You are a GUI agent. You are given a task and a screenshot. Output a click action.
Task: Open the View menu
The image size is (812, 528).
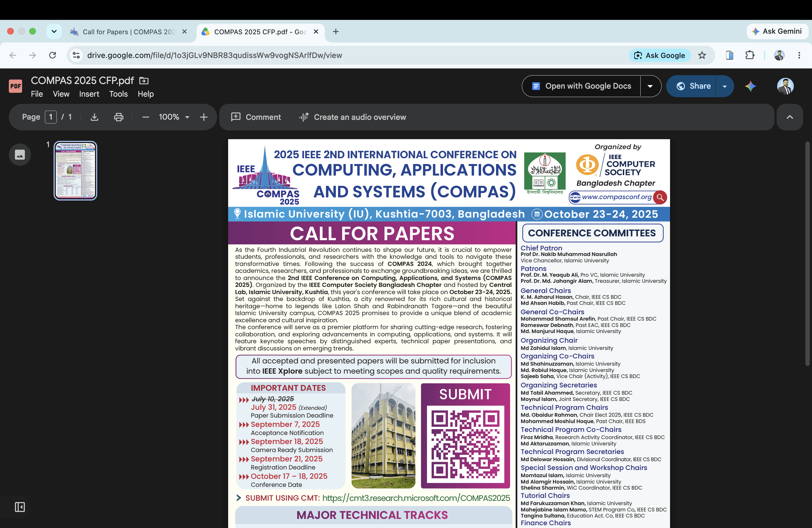pos(61,94)
